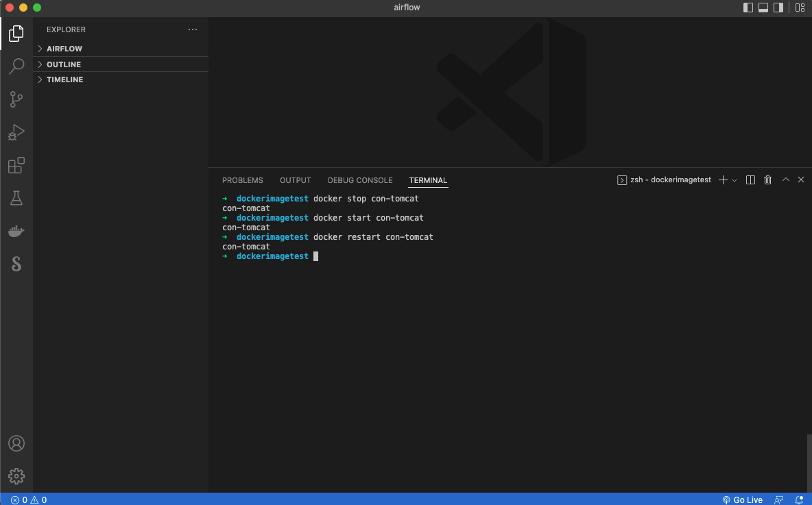This screenshot has width=812, height=505.
Task: Click the terminal scrollbar thumb
Action: tap(809, 464)
